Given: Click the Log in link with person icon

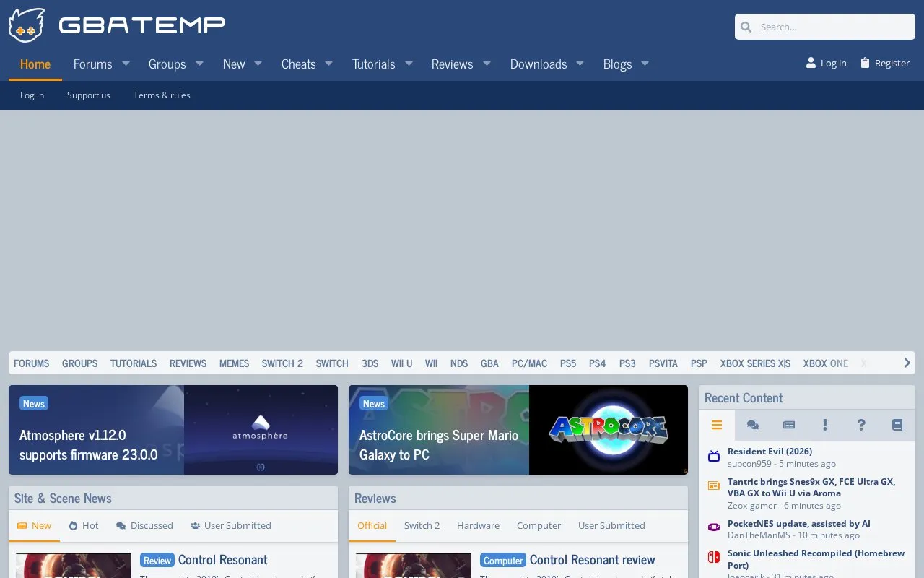Looking at the screenshot, I should pos(827,63).
